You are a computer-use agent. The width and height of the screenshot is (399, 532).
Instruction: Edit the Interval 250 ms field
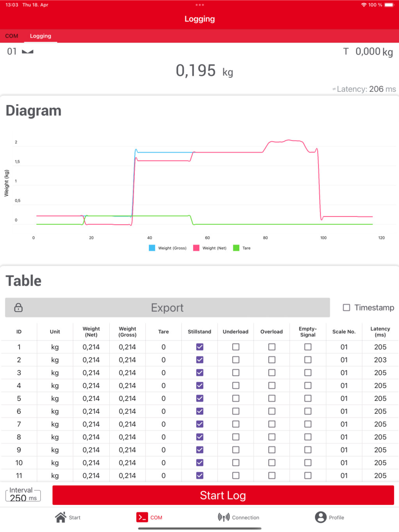(23, 495)
